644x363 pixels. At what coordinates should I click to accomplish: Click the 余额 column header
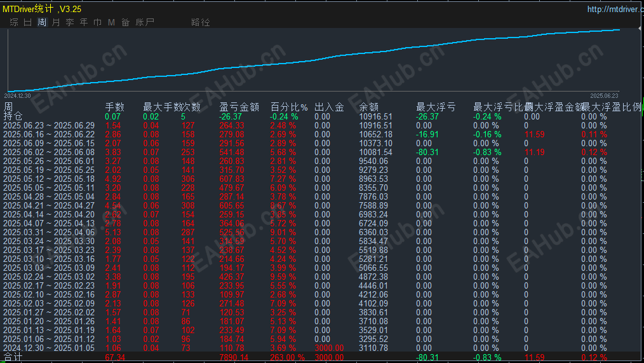click(x=369, y=107)
